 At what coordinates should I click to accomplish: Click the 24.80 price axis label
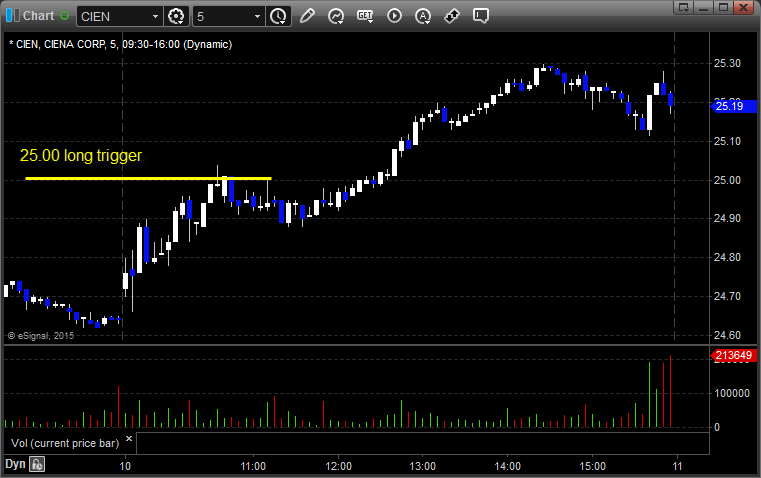pyautogui.click(x=727, y=257)
